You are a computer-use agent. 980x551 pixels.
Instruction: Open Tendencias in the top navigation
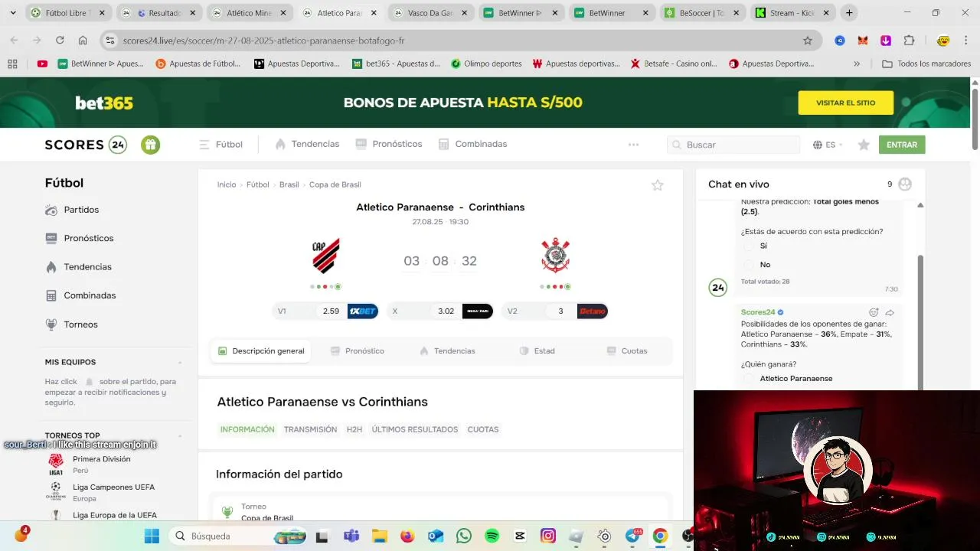[307, 144]
